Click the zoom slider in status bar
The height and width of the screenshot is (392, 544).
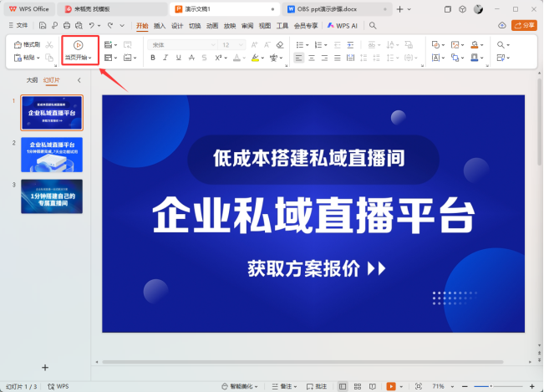tap(490, 386)
